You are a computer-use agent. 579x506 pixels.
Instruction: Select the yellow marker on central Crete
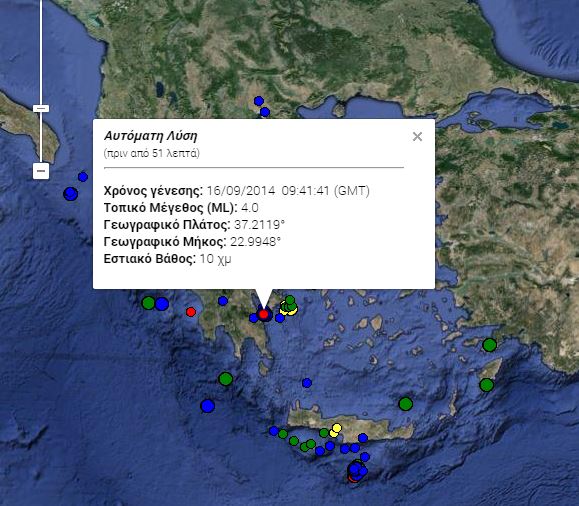pyautogui.click(x=336, y=428)
